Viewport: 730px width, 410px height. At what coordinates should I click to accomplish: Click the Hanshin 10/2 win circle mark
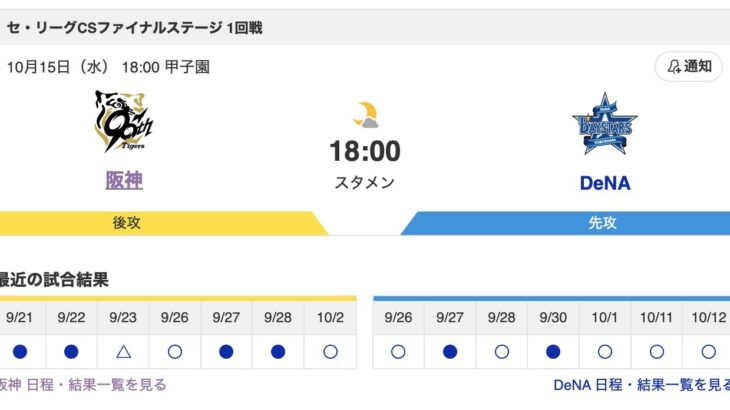click(331, 352)
